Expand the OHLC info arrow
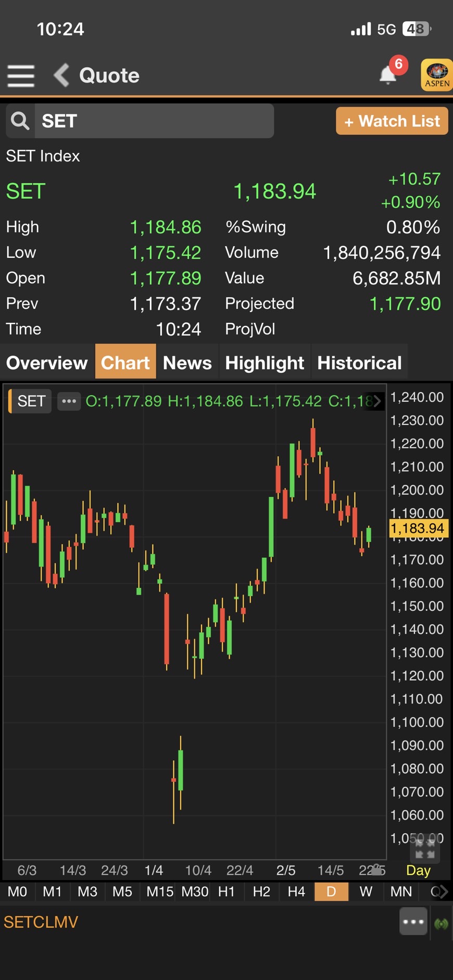 click(377, 401)
